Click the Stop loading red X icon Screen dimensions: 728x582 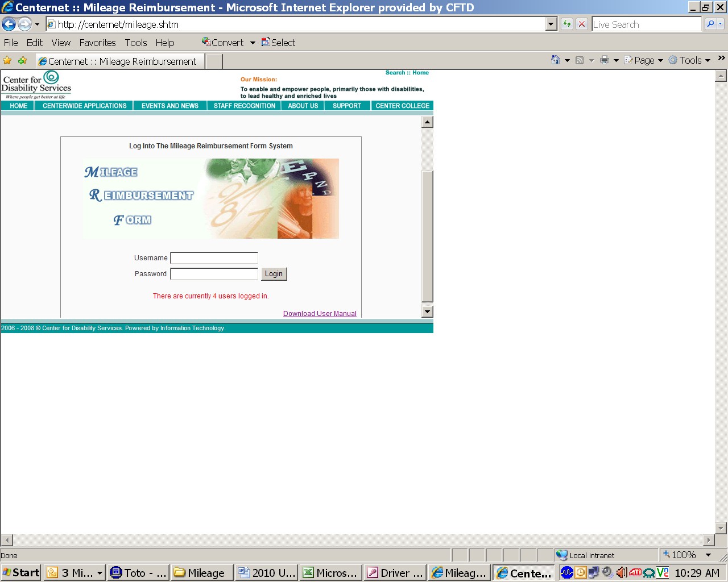click(x=581, y=24)
